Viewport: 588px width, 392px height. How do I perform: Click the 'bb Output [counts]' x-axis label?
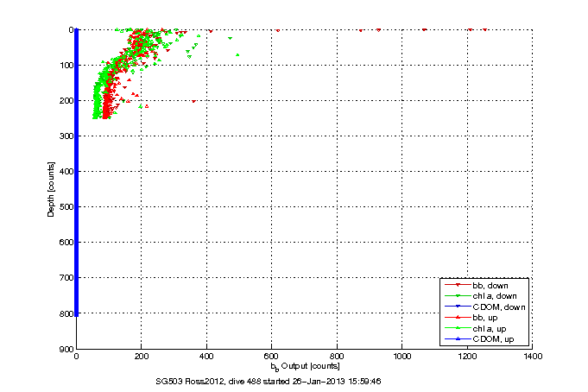tap(305, 366)
